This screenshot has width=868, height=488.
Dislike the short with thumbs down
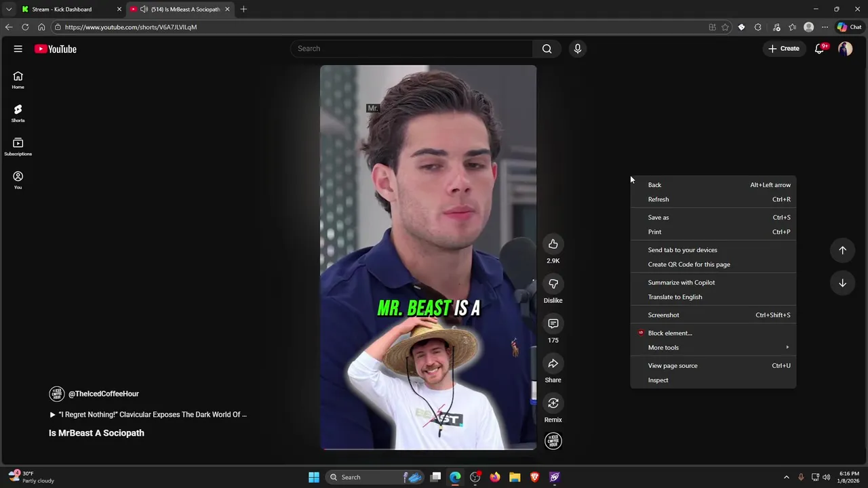pos(553,284)
